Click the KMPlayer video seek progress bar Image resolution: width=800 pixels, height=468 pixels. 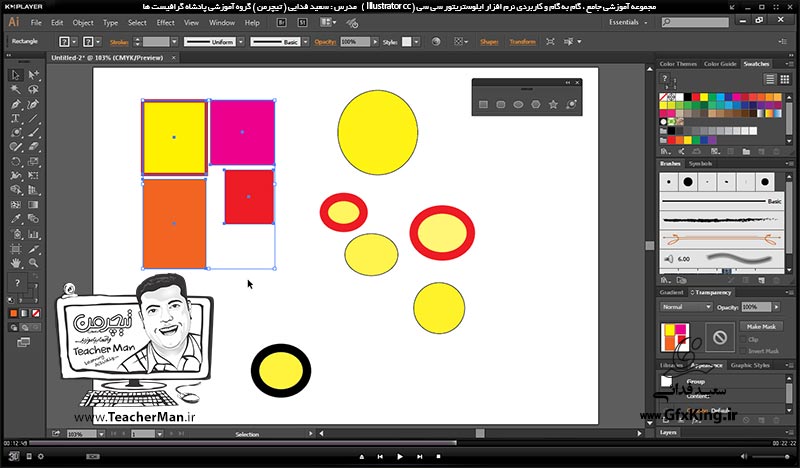pyautogui.click(x=399, y=443)
